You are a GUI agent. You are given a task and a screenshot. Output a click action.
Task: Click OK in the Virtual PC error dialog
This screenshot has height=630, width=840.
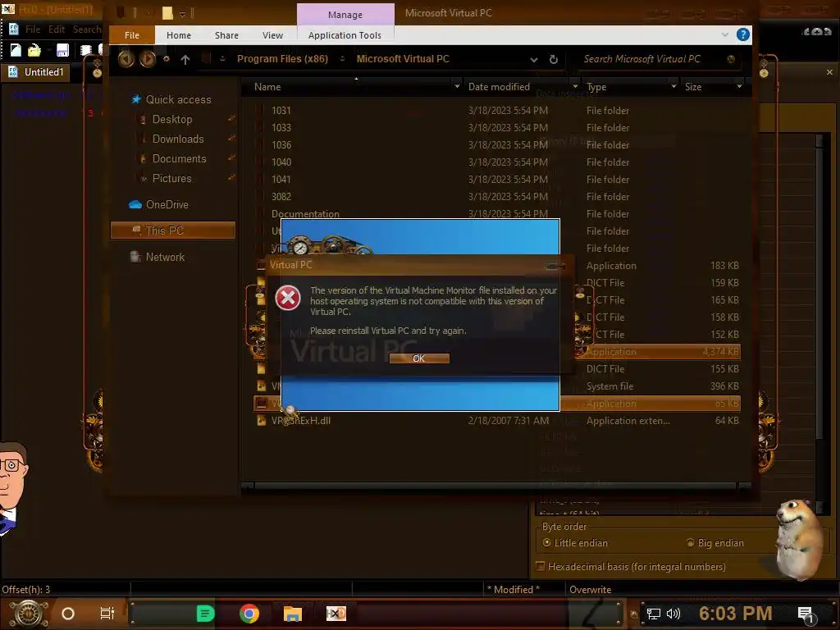[x=419, y=358]
